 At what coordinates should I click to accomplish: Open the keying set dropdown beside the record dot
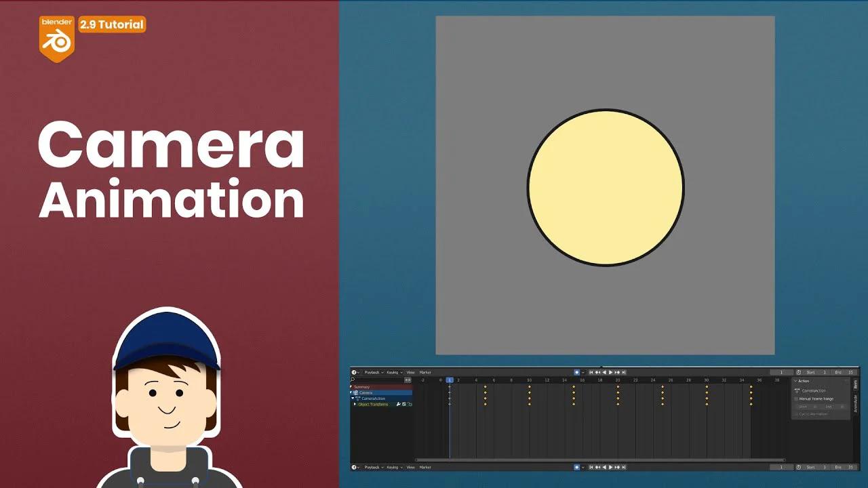pyautogui.click(x=583, y=371)
